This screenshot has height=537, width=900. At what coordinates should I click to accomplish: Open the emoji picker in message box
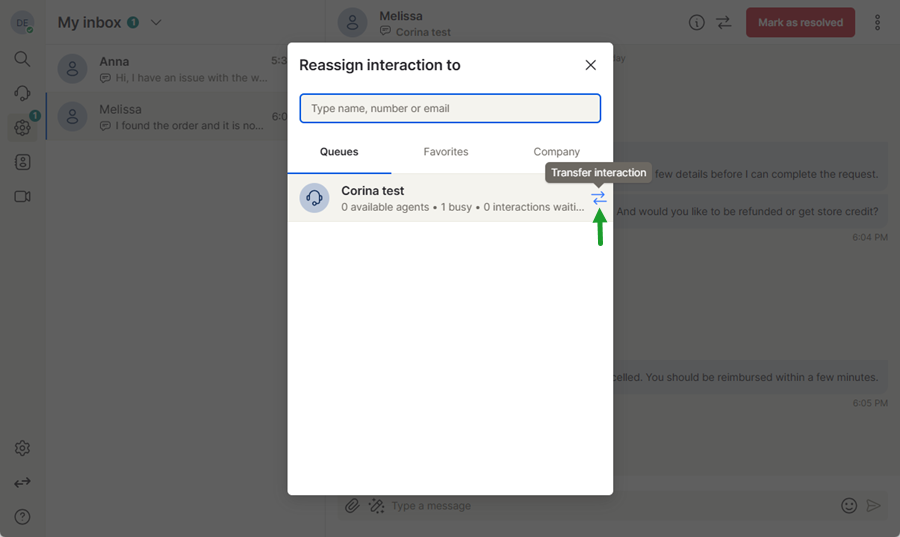click(848, 506)
